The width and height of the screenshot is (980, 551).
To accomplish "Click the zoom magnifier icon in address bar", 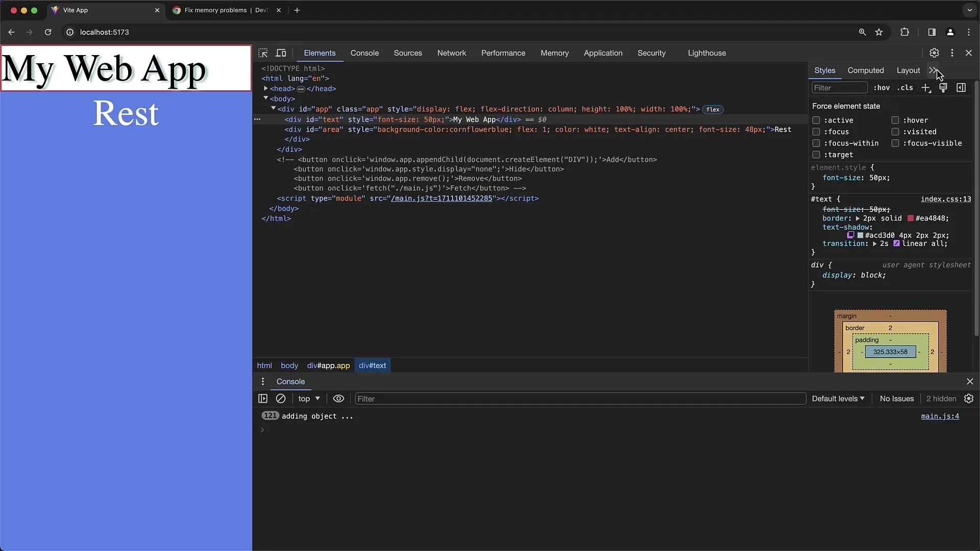I will tap(862, 32).
